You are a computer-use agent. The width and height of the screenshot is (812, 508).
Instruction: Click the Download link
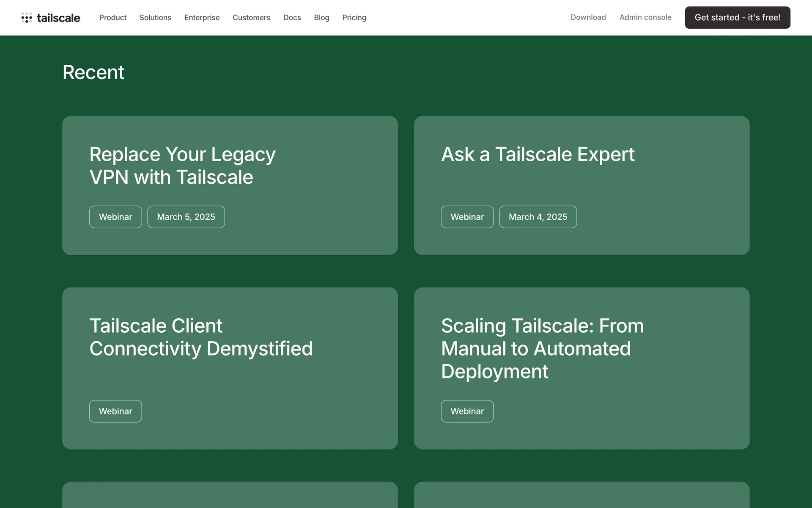(588, 17)
